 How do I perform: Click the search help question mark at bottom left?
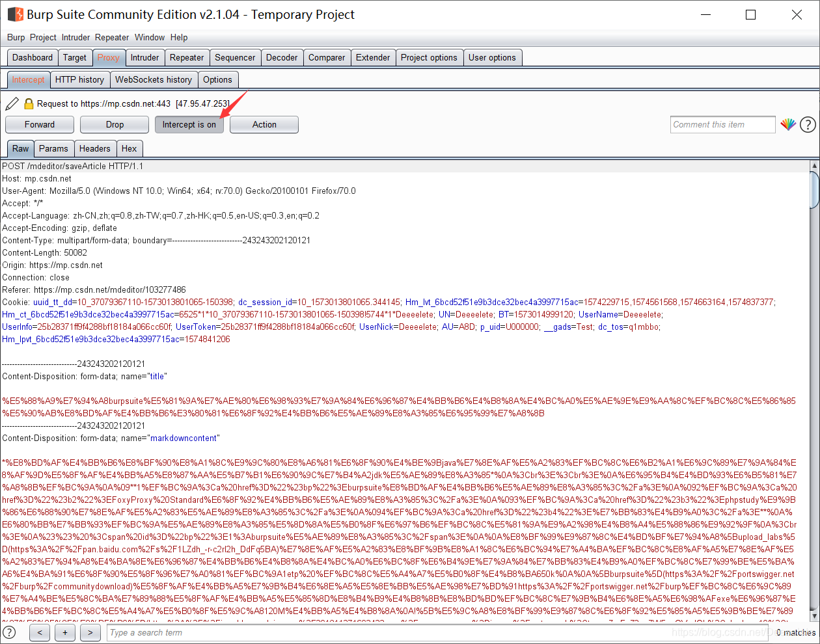click(x=9, y=632)
